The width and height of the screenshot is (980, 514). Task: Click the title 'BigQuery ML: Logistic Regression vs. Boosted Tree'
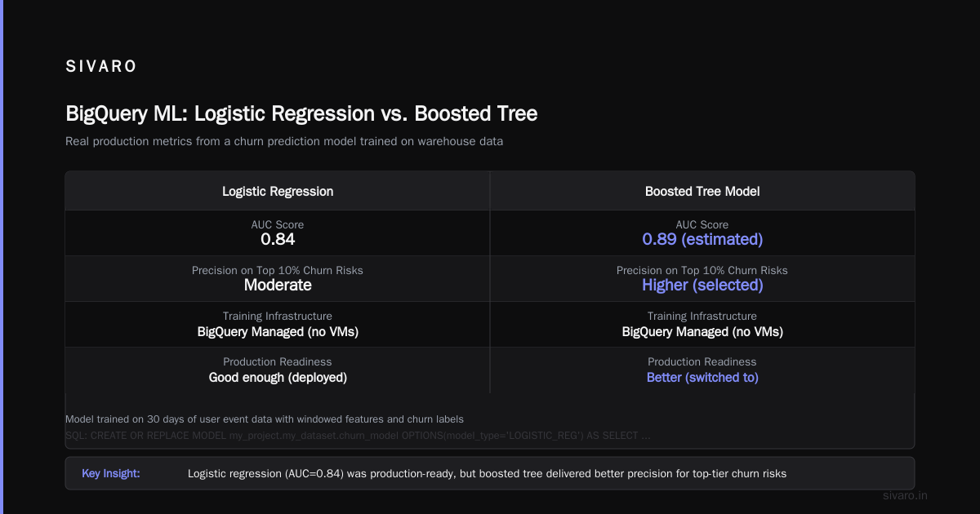point(301,113)
